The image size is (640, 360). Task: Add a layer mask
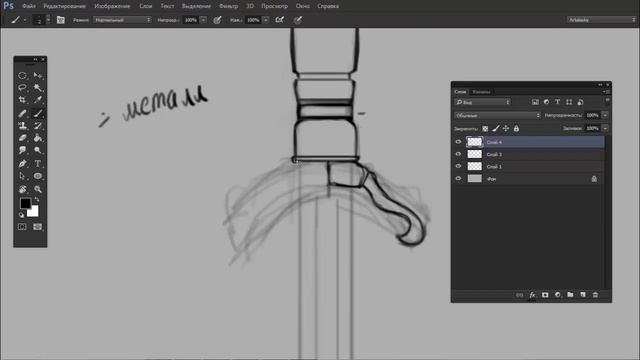click(x=545, y=295)
